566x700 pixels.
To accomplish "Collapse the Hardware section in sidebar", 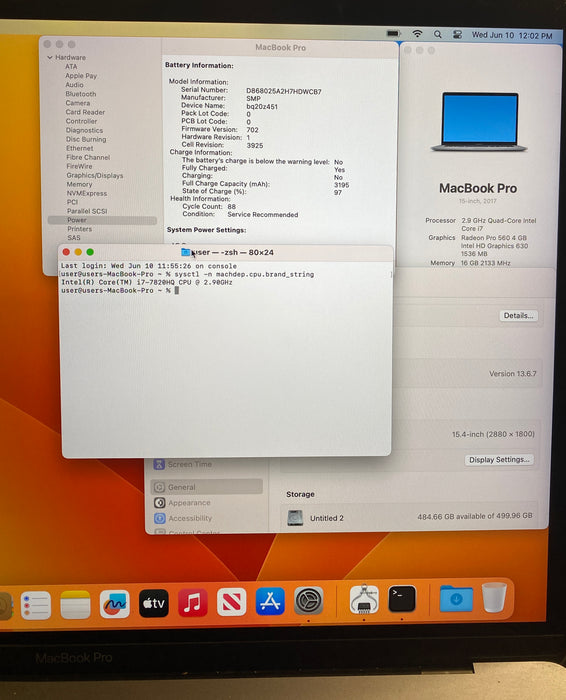I will tap(50, 58).
